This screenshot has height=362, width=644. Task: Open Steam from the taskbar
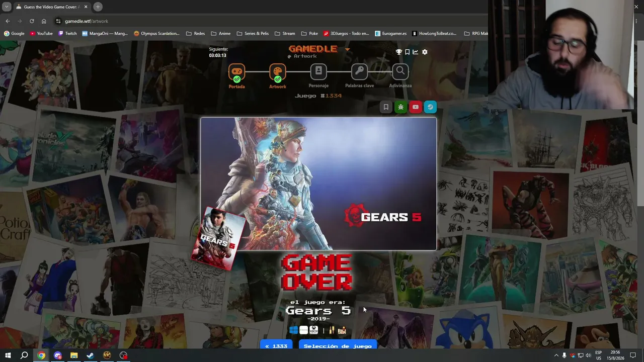pos(91,355)
